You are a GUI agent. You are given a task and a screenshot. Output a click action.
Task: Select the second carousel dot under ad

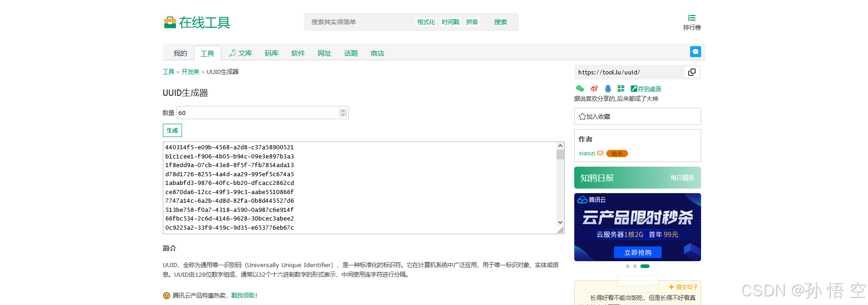tap(635, 266)
